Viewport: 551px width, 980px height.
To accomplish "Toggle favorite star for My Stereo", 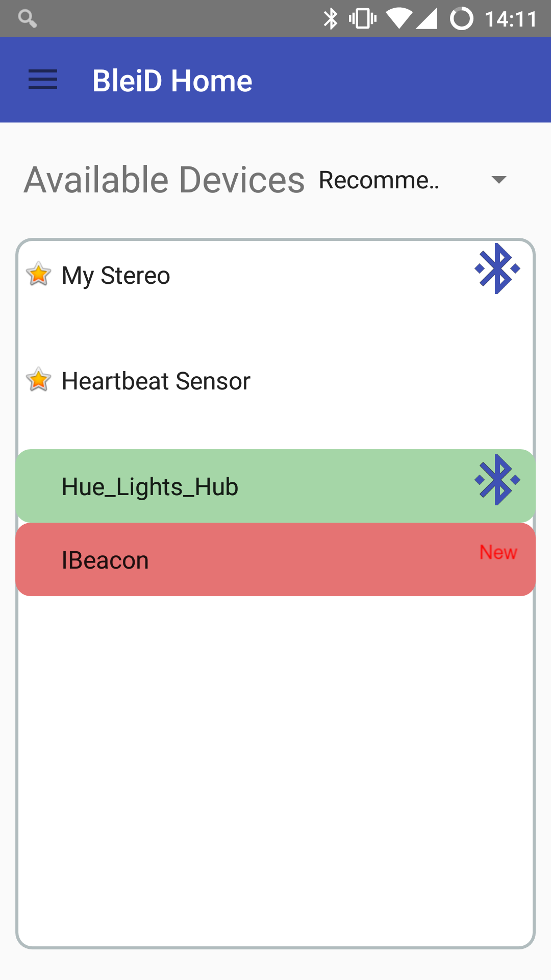I will tap(38, 274).
